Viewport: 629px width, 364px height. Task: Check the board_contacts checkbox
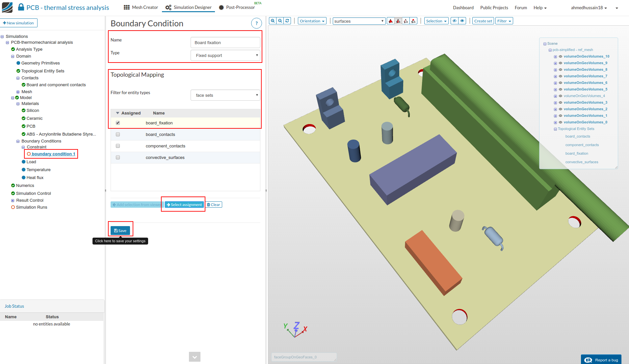click(x=118, y=134)
